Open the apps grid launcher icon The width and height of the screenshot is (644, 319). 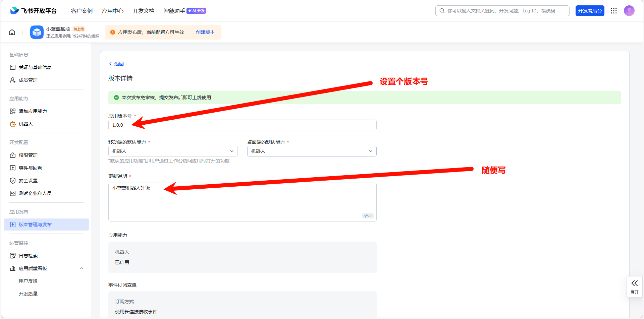[614, 11]
